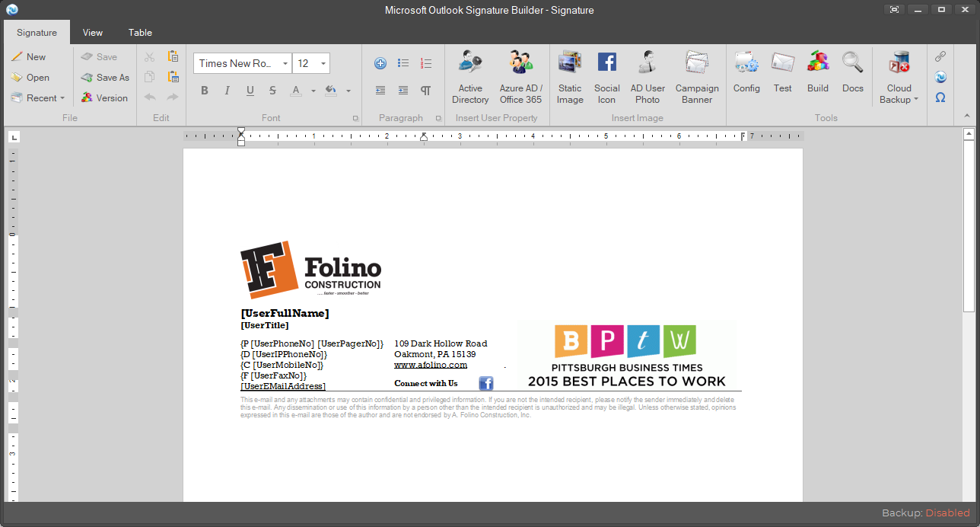Click the hyperlink chain icon

pos(940,56)
